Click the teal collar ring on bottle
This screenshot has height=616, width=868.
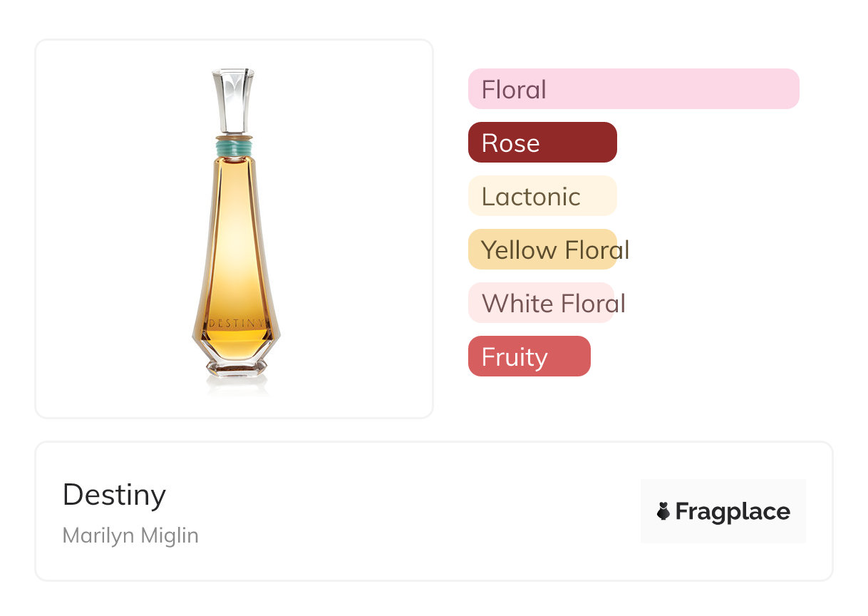point(234,148)
